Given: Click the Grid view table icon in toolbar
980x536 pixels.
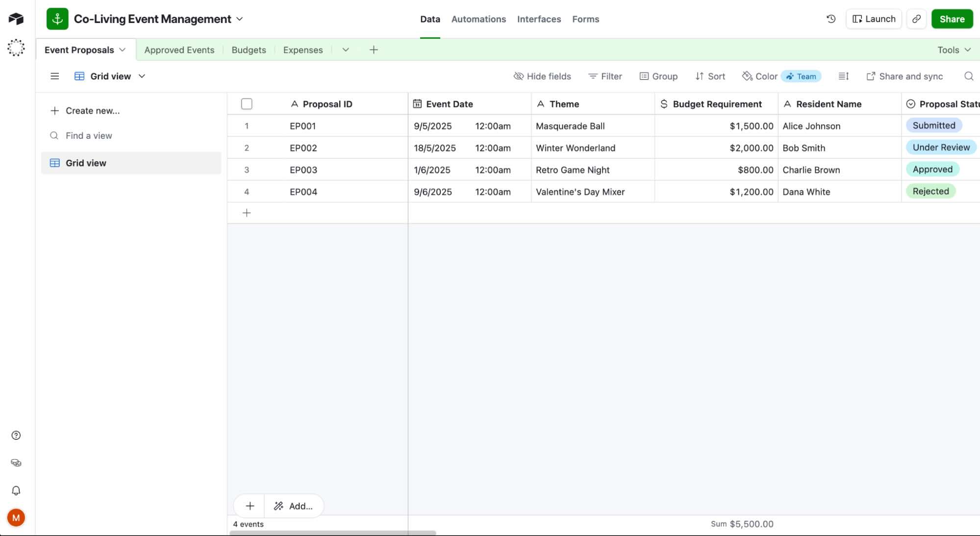Looking at the screenshot, I should (x=79, y=76).
